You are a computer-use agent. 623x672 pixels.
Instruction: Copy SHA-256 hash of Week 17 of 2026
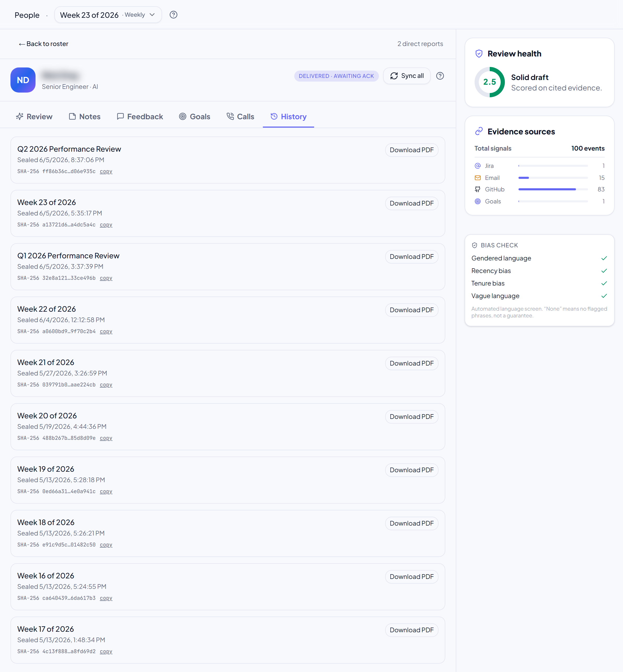click(106, 651)
